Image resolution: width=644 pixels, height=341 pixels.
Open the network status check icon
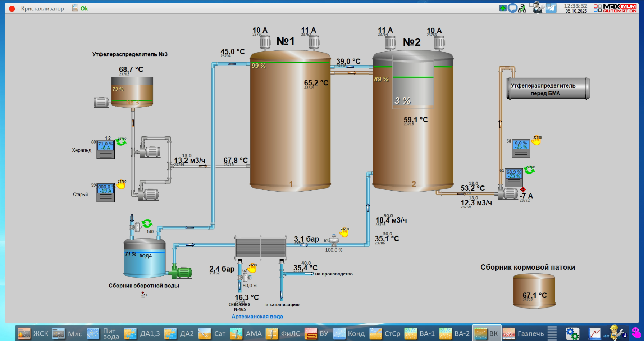pos(522,8)
